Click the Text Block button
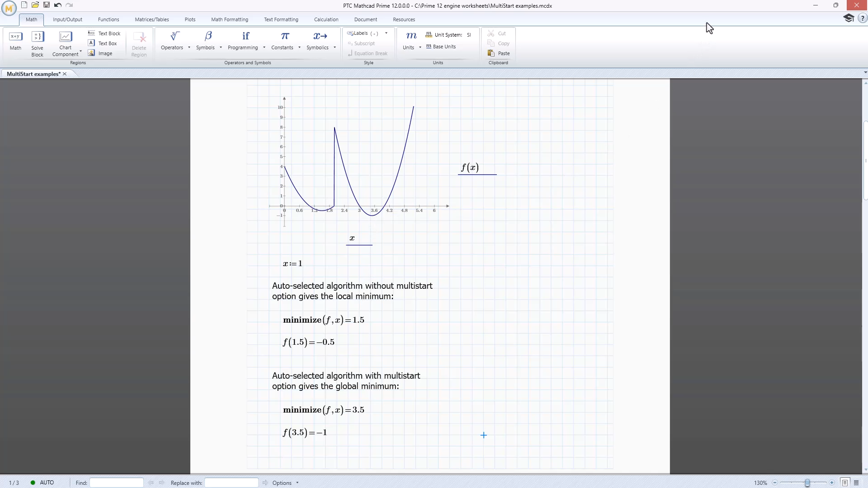 click(x=104, y=33)
